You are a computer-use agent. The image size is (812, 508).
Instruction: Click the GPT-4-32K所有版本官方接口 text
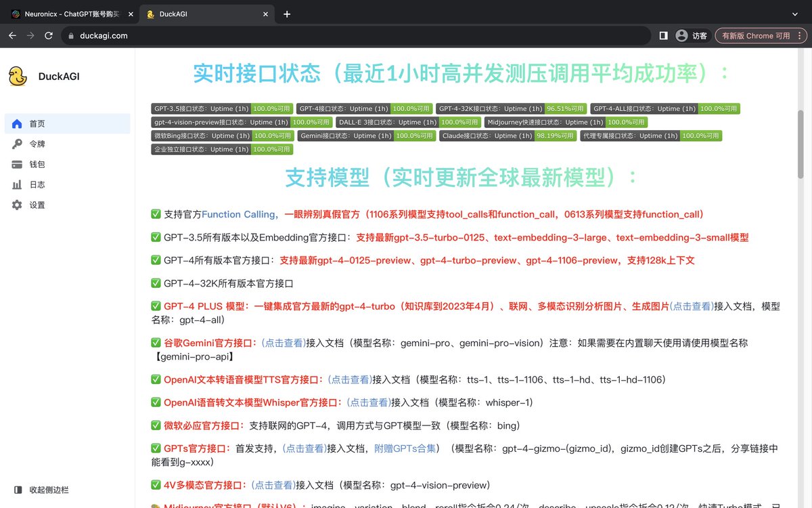tap(228, 284)
